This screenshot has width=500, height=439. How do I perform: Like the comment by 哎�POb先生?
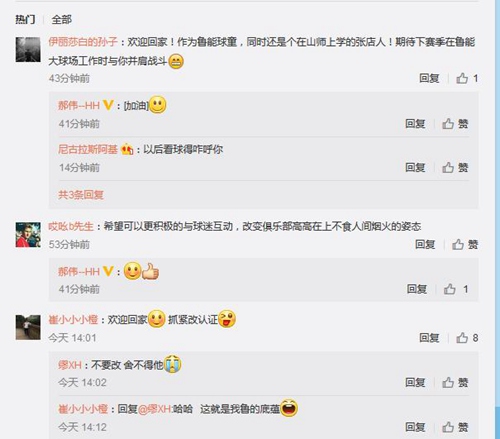coord(465,245)
